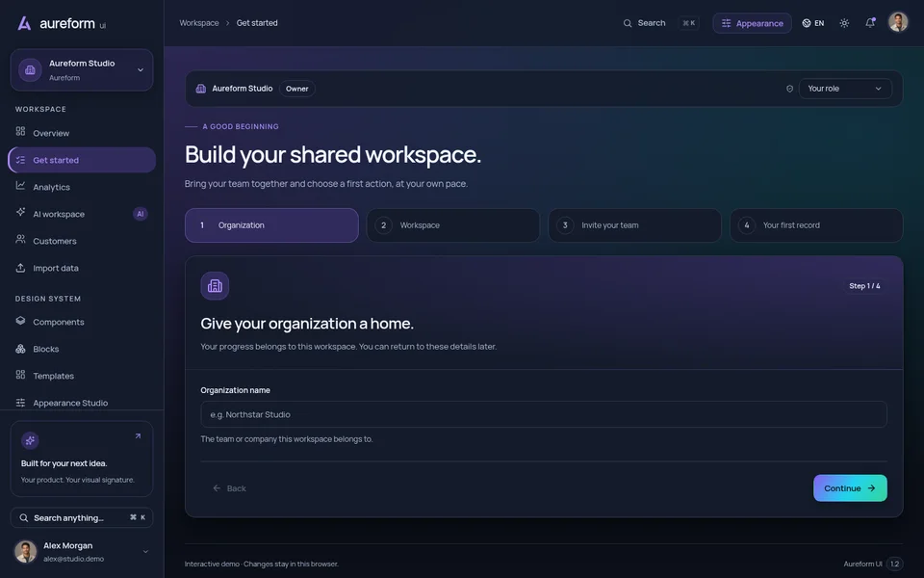Click the sliders icon on the Appearance button
This screenshot has width=924, height=578.
click(726, 23)
